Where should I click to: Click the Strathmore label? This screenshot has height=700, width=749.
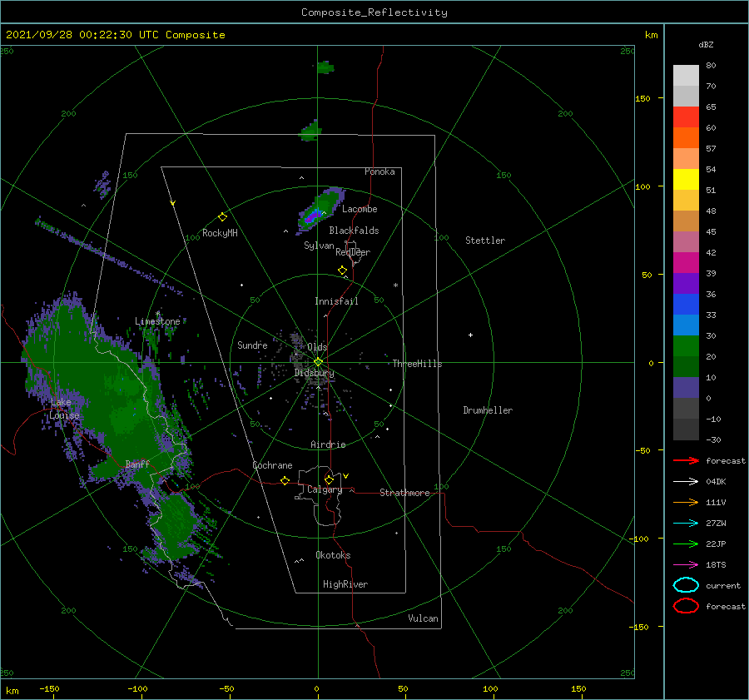click(x=404, y=493)
